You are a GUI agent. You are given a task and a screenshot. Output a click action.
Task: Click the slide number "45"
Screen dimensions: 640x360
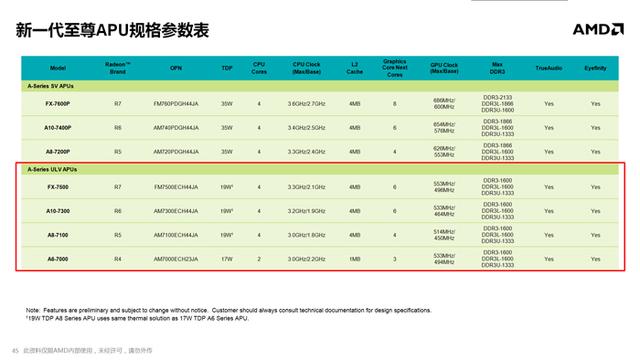point(15,351)
